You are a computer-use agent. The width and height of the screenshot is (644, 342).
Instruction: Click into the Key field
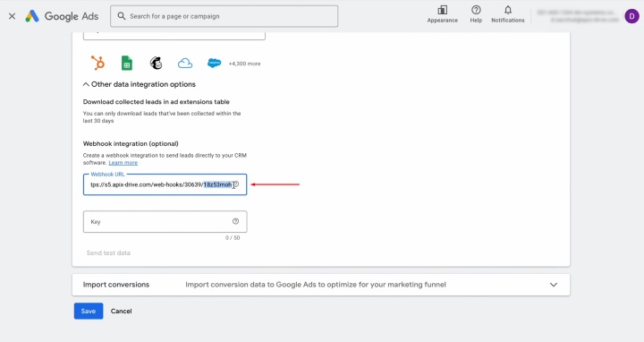(165, 221)
